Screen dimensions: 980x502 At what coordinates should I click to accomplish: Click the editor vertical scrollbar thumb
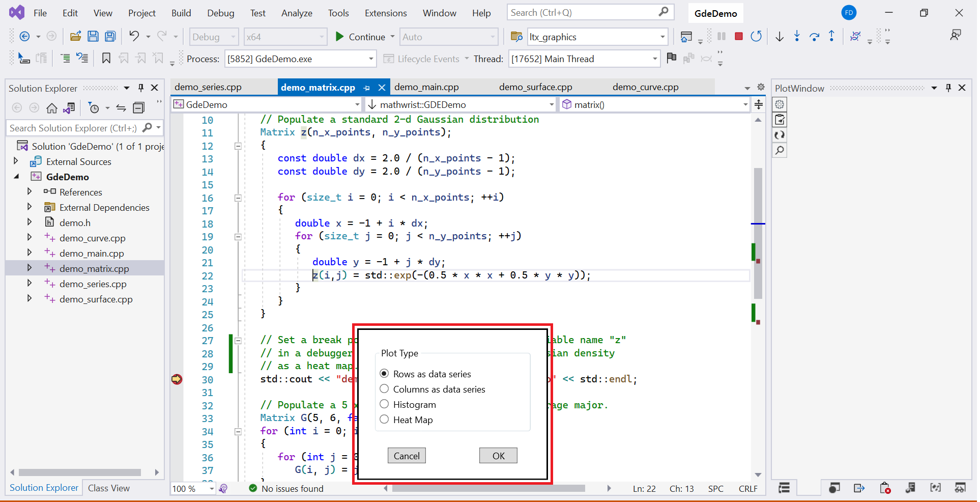(758, 233)
